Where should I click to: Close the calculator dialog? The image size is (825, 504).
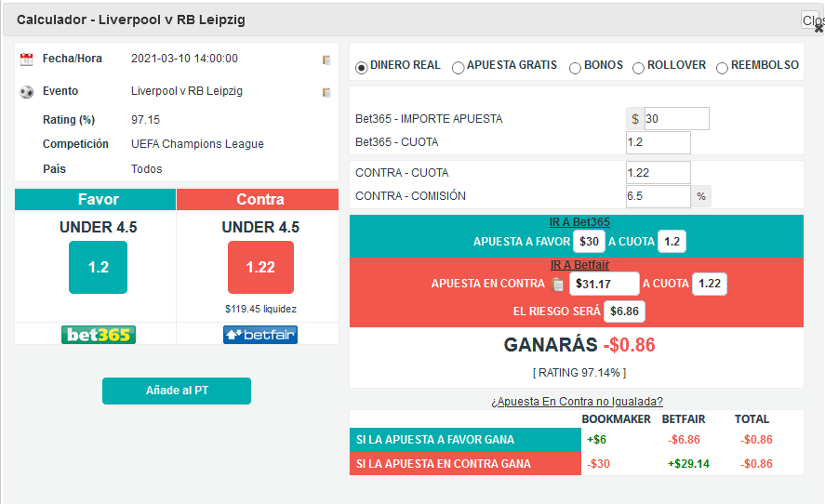pos(811,20)
